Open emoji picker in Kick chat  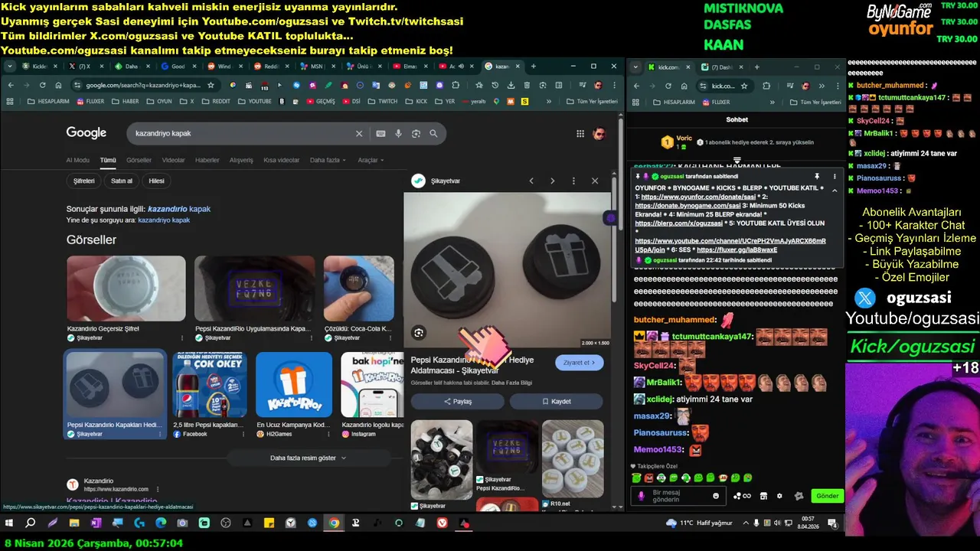[x=716, y=496]
